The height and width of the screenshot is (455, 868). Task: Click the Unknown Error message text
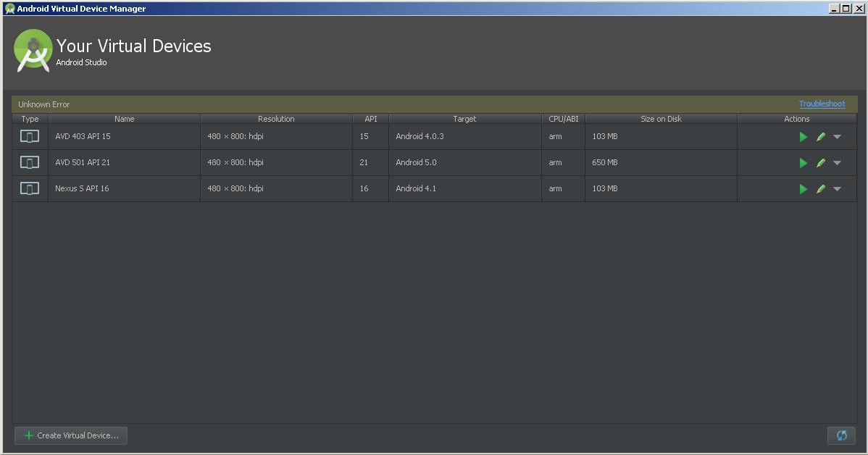click(43, 104)
